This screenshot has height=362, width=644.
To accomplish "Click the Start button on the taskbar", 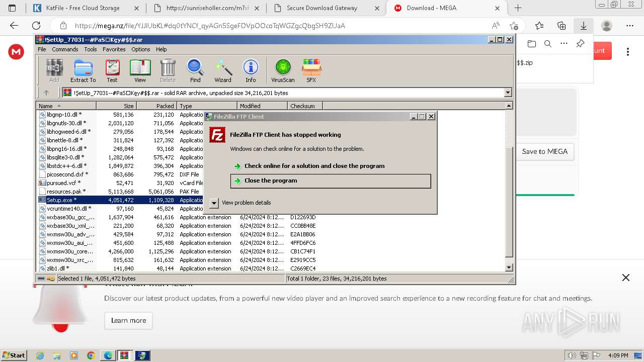I will point(14,355).
